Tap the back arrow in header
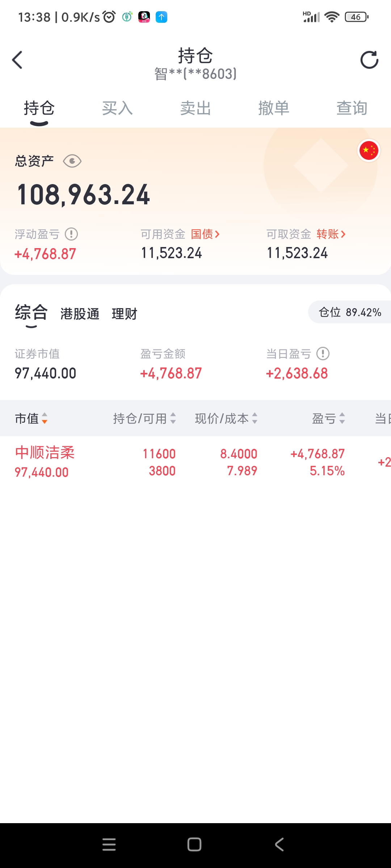The width and height of the screenshot is (391, 868). 17,60
